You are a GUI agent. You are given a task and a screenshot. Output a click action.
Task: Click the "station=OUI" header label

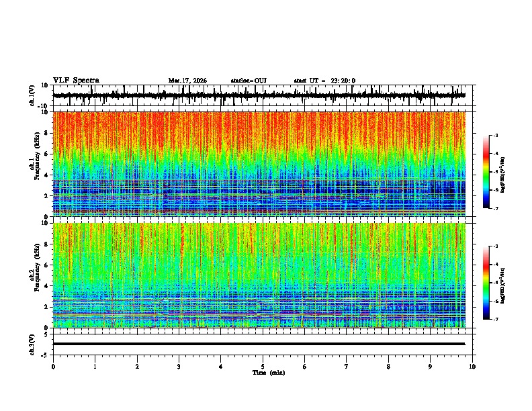pos(249,81)
